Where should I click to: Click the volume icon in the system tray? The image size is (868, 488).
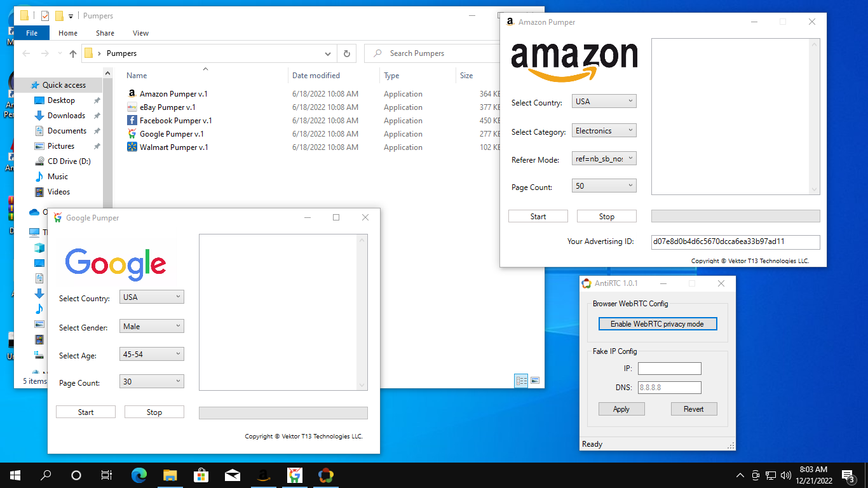[x=786, y=475]
